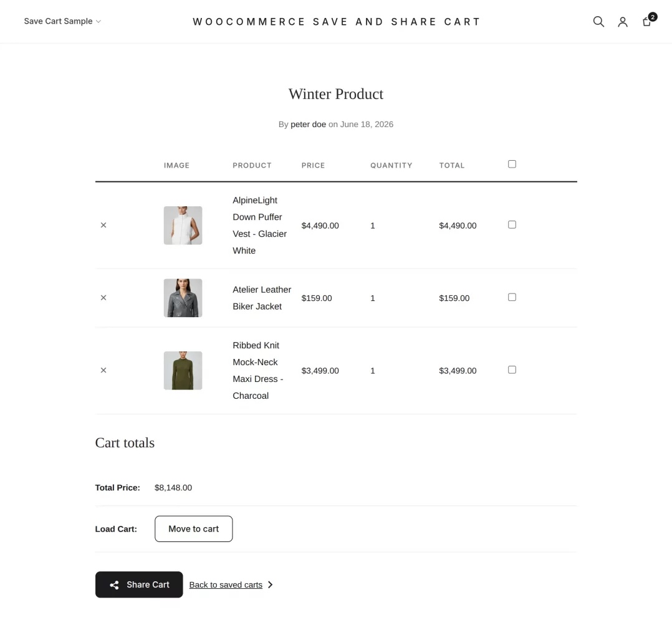Toggle the select-all checkbox in table header
Viewport: 672px width, 638px height.
click(x=512, y=164)
